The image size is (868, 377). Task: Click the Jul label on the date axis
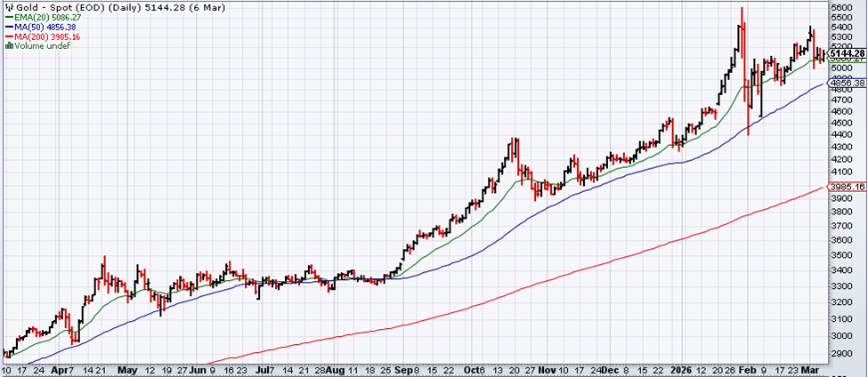[x=264, y=369]
